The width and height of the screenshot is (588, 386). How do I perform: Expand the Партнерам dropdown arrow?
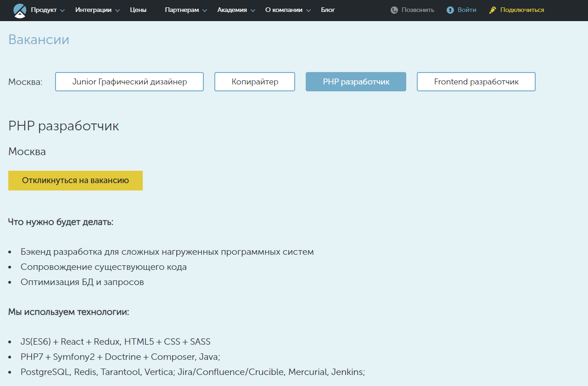(205, 11)
